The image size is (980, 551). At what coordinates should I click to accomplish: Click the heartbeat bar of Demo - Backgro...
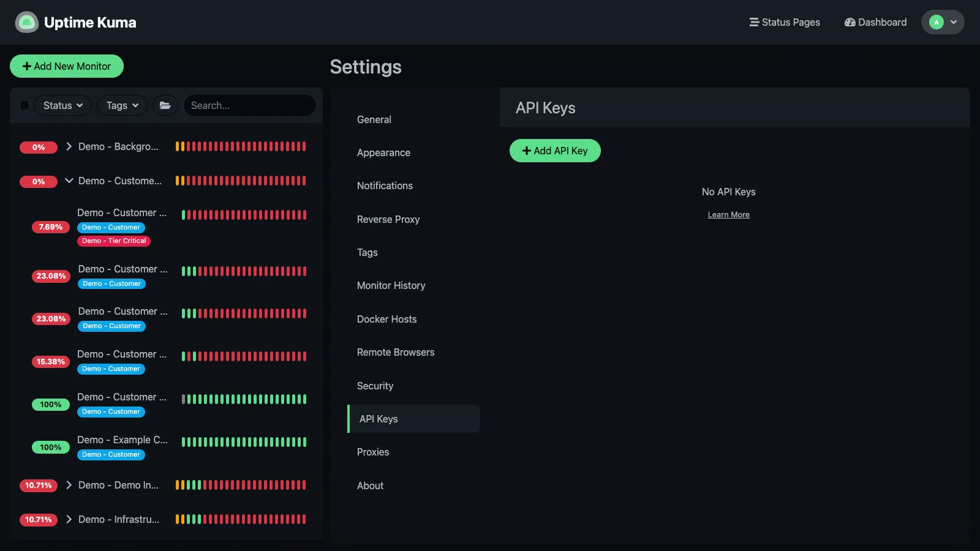[x=241, y=146]
